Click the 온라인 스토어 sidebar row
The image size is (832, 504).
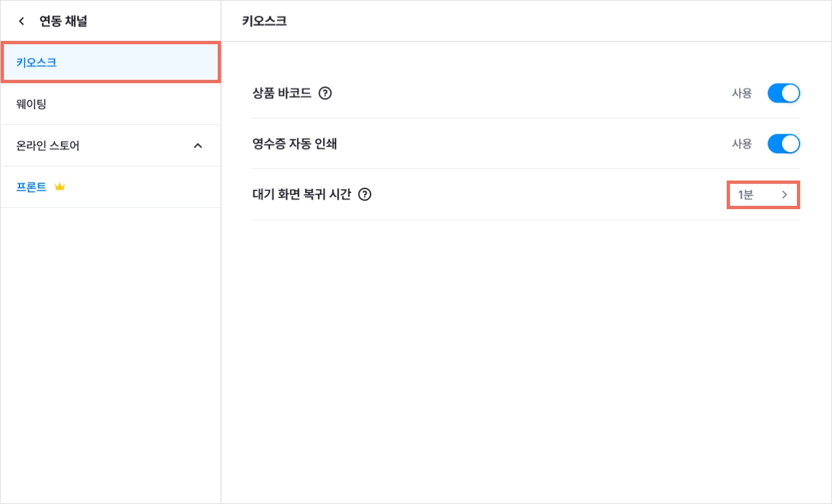tap(110, 145)
